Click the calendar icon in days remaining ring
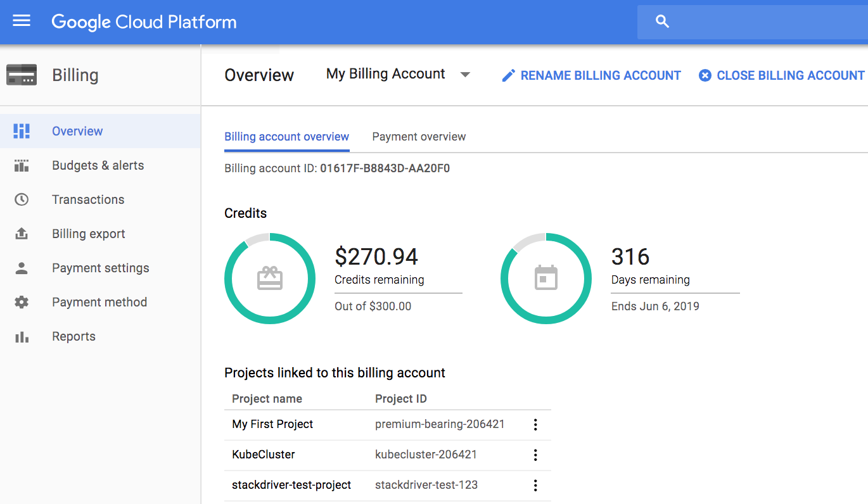Image resolution: width=868 pixels, height=504 pixels. click(546, 278)
